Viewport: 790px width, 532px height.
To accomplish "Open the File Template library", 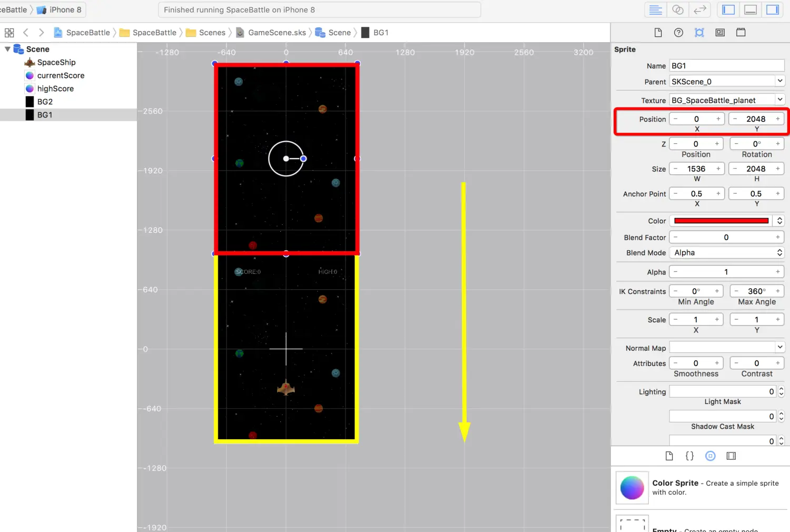I will [669, 456].
